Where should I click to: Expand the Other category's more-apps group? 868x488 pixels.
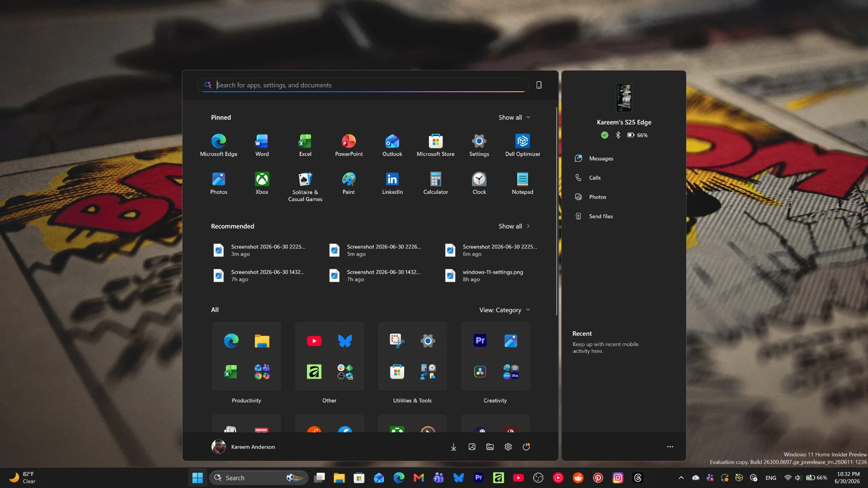coord(345,371)
